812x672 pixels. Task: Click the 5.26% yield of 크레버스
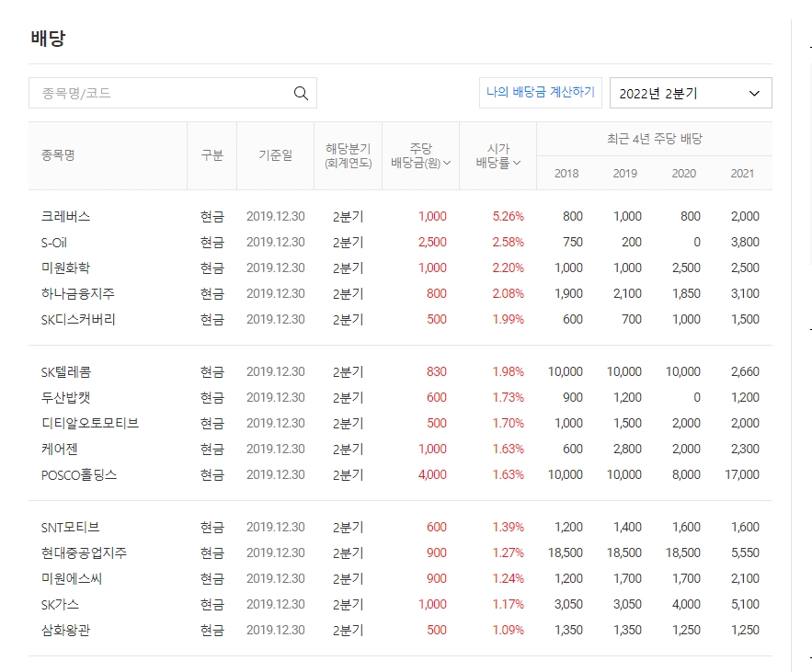tap(508, 216)
